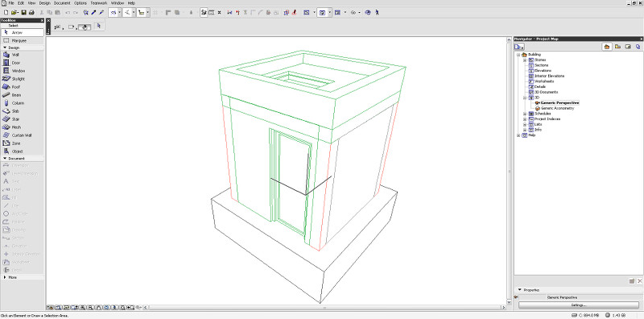Select Worksheets in the Project Map
The image size is (644, 319).
click(x=544, y=81)
